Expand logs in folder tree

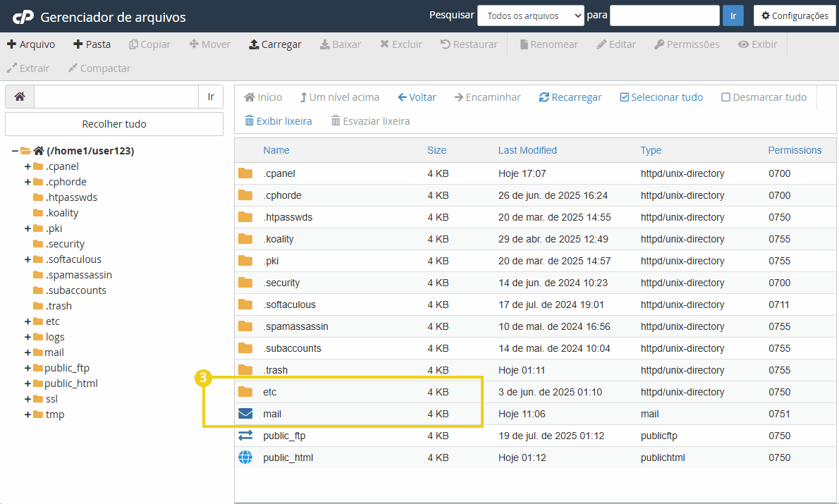(x=27, y=337)
